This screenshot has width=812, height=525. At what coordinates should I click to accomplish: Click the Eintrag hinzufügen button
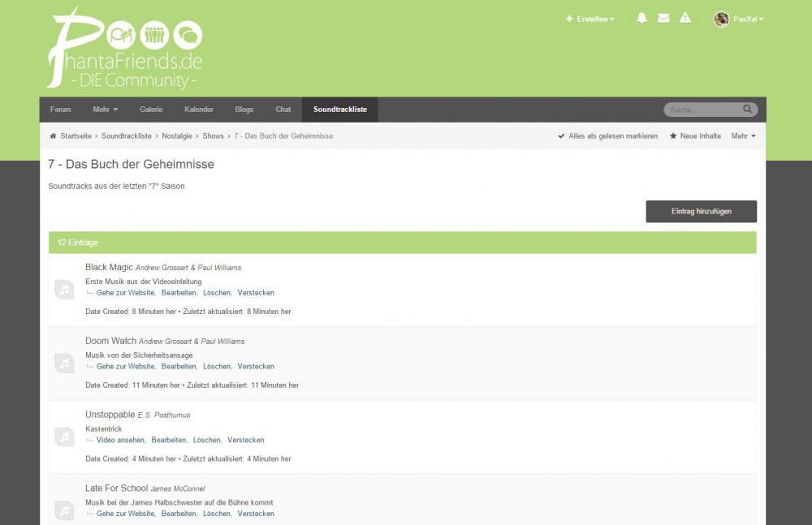coord(702,211)
